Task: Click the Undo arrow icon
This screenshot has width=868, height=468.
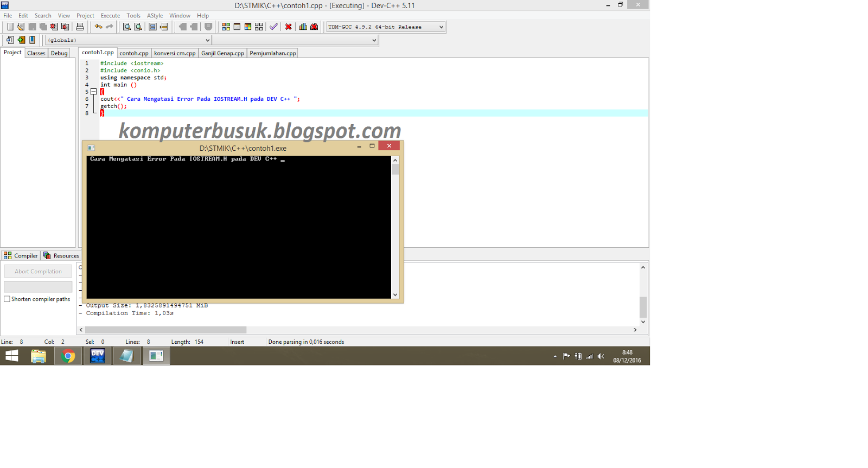Action: (98, 27)
